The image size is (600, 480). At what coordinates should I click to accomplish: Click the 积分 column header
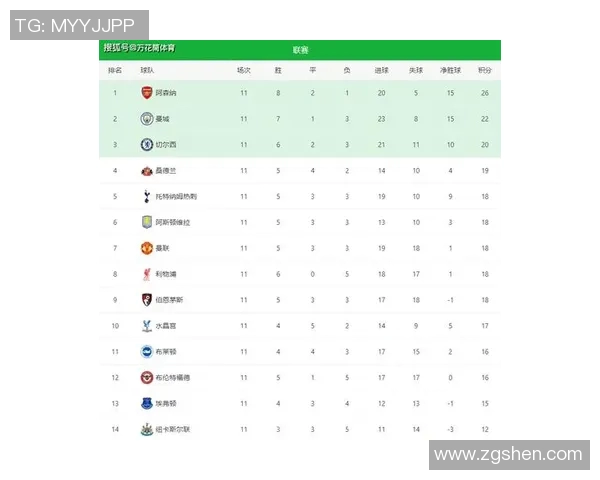pyautogui.click(x=485, y=71)
